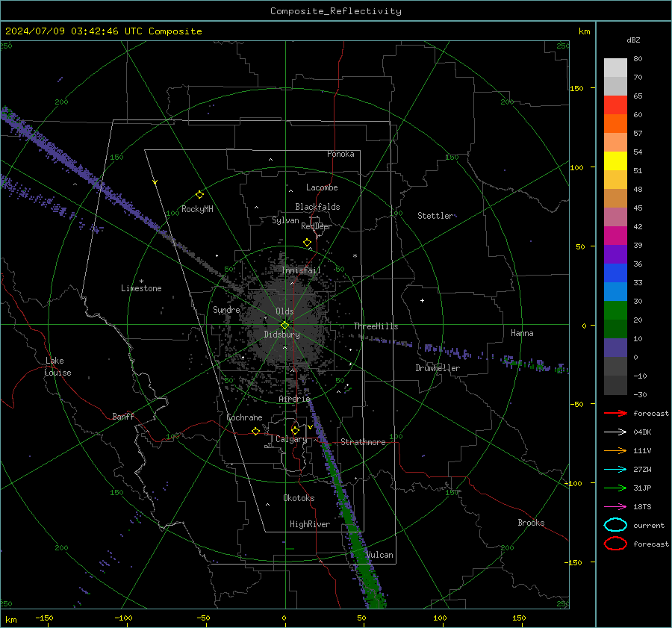Click the current legend text

coord(649,525)
